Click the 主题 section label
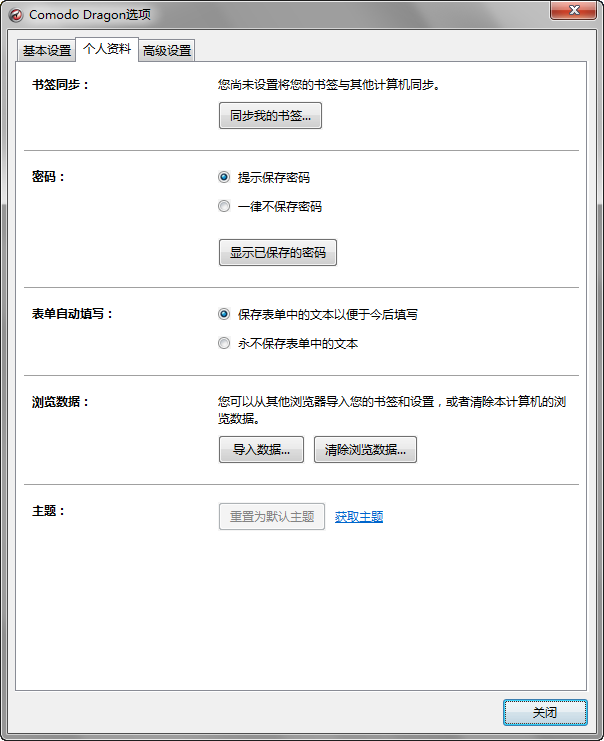The width and height of the screenshot is (604, 741). (x=48, y=511)
